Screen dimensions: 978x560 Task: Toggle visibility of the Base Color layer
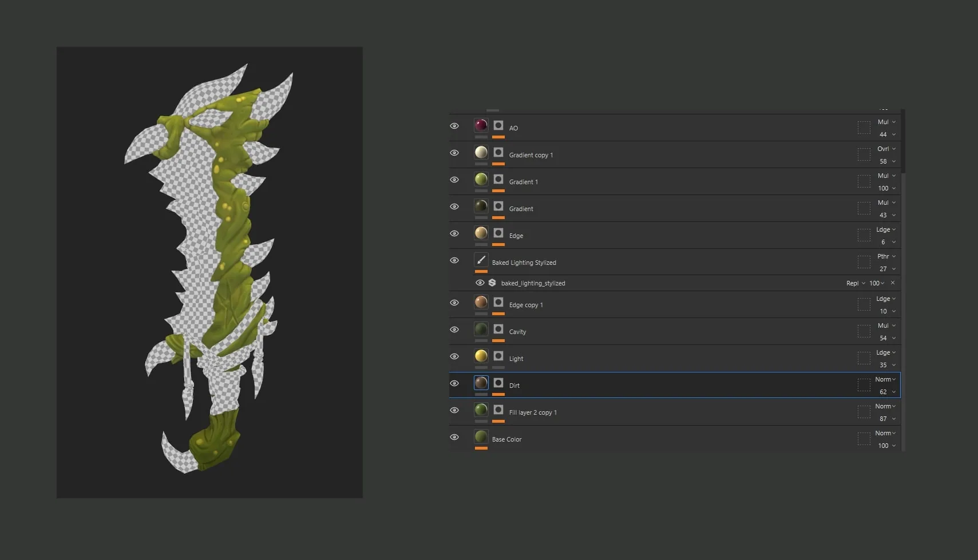click(454, 437)
